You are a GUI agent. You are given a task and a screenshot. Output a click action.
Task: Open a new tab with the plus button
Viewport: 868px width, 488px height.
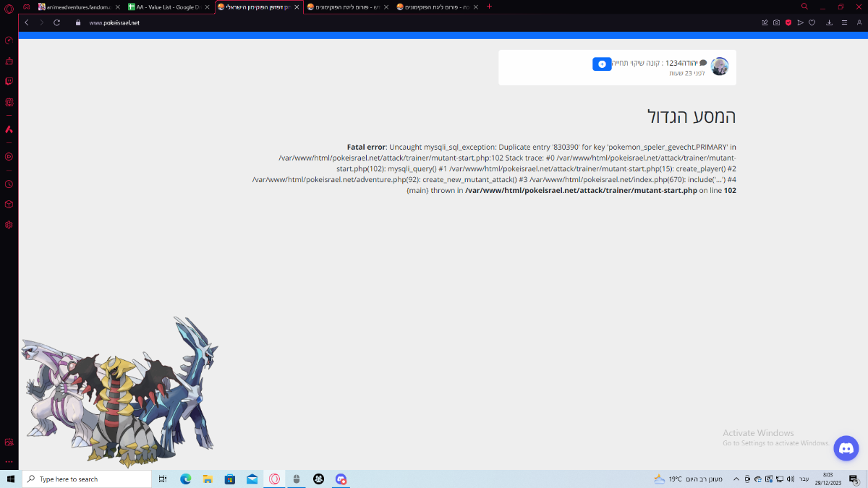[x=489, y=7]
